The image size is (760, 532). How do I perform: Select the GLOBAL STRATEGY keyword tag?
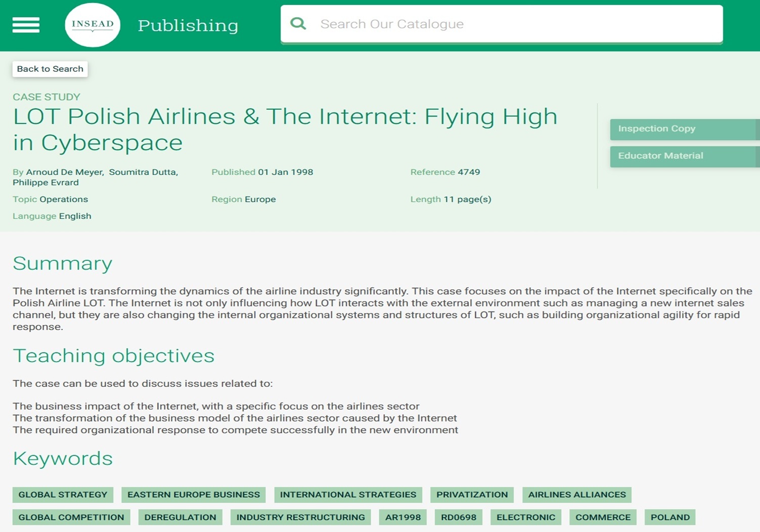[x=63, y=495]
